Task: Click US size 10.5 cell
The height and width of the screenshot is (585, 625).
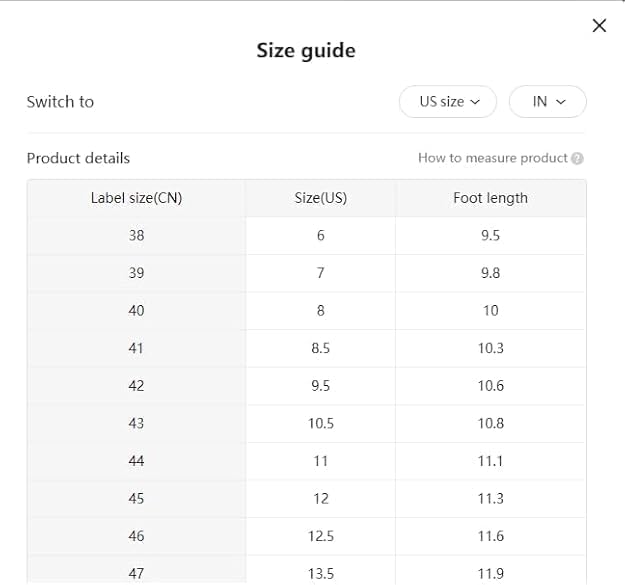Action: [x=320, y=423]
